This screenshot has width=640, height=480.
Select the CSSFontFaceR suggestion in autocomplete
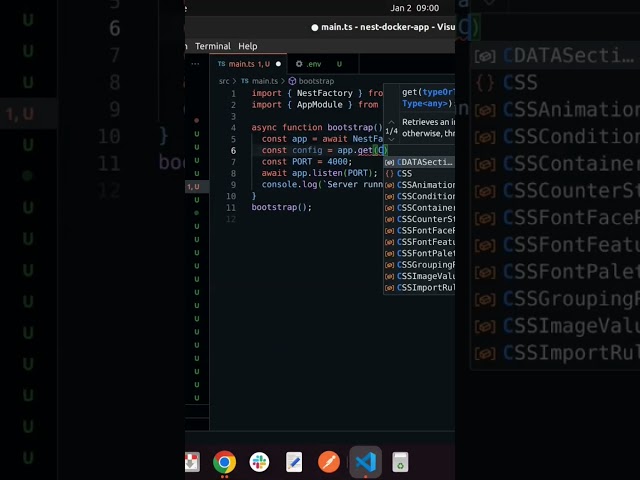(x=419, y=231)
